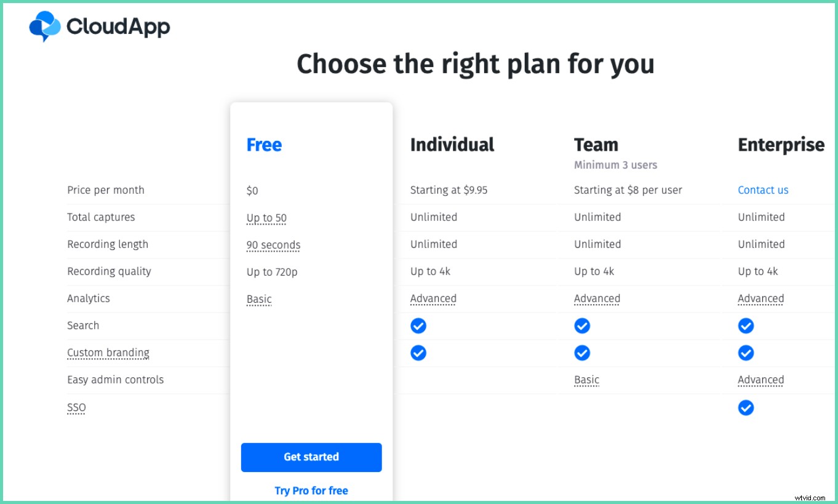The image size is (838, 504).
Task: Click Team plan Custom branding checkmark
Action: [x=582, y=353]
